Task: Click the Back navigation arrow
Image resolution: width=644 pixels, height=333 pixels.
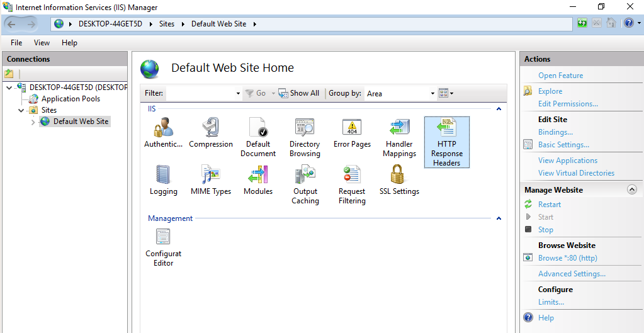Action: pos(11,24)
